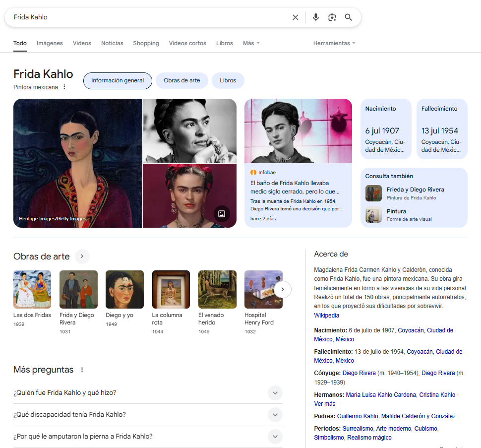This screenshot has width=481, height=448.
Task: Open the Herramientas dropdown
Action: tap(334, 43)
